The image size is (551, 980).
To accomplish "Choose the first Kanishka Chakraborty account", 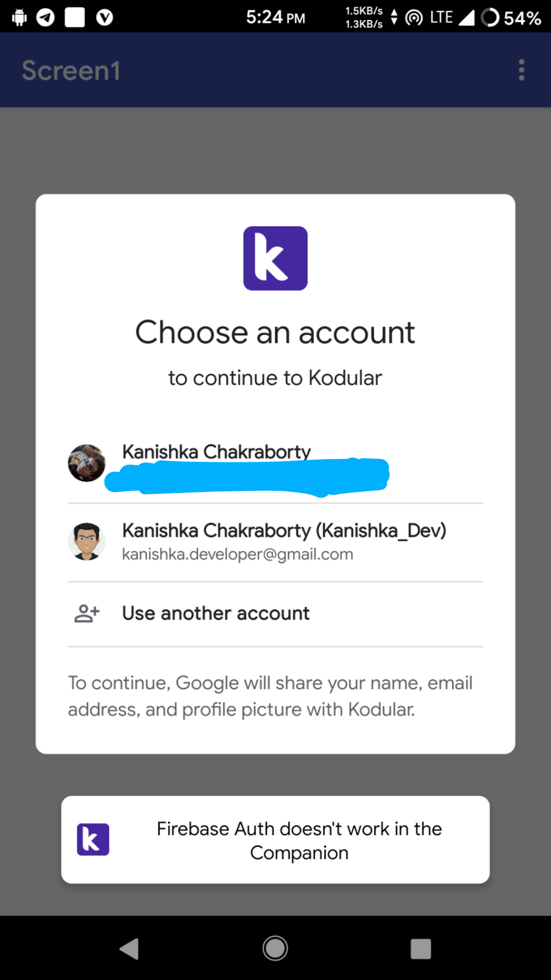I will (x=216, y=452).
